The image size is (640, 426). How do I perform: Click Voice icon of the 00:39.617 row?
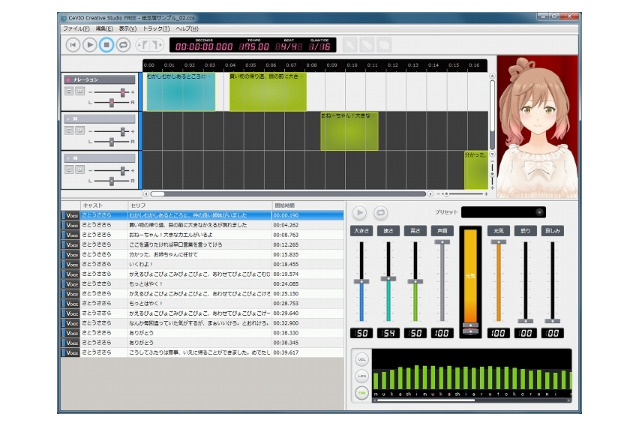71,353
